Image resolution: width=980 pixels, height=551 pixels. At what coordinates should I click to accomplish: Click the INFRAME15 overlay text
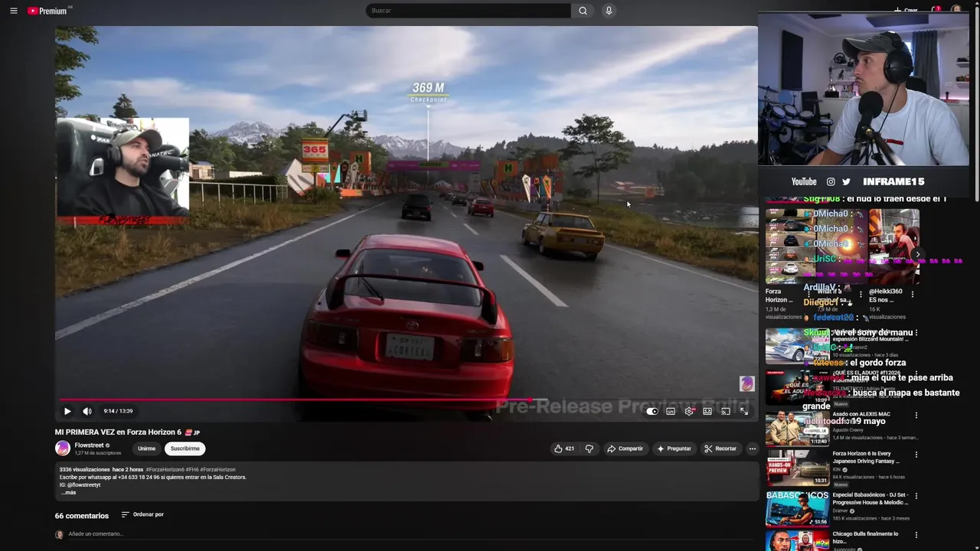(893, 182)
